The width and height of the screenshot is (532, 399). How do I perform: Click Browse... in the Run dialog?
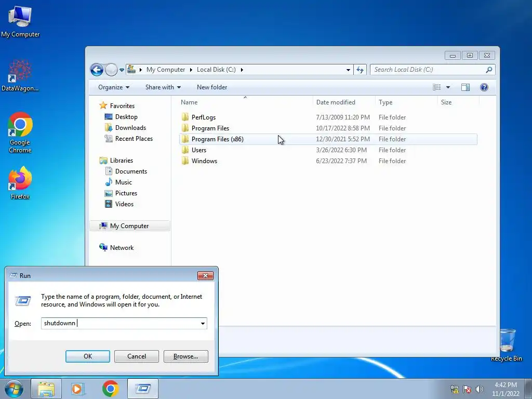pos(185,356)
